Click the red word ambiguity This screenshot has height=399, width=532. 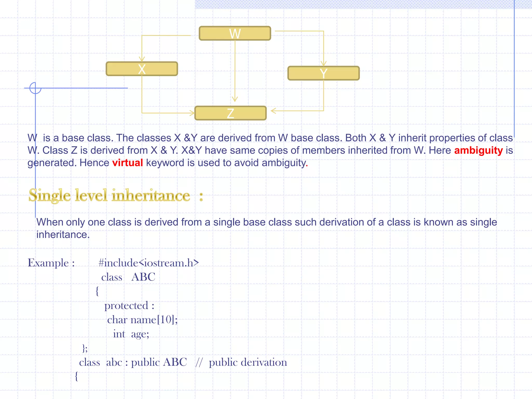click(478, 150)
